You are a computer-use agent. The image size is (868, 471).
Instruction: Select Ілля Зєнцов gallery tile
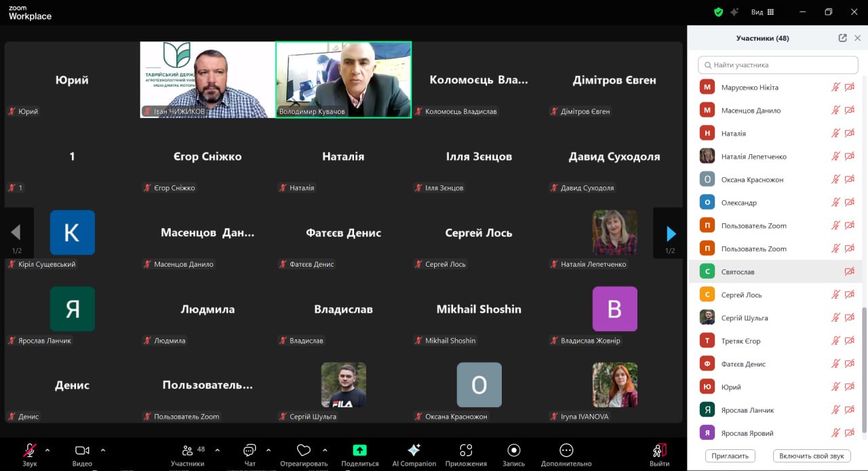point(479,156)
